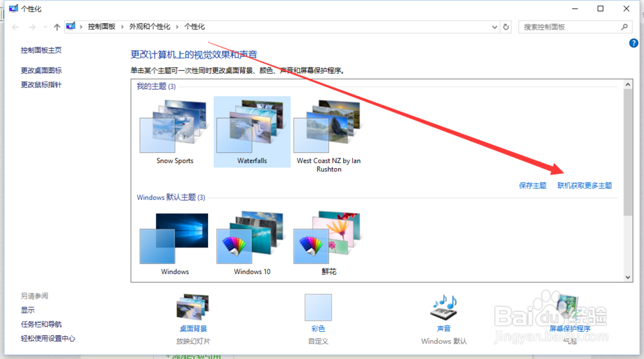Click the forward navigation arrow

point(32,27)
